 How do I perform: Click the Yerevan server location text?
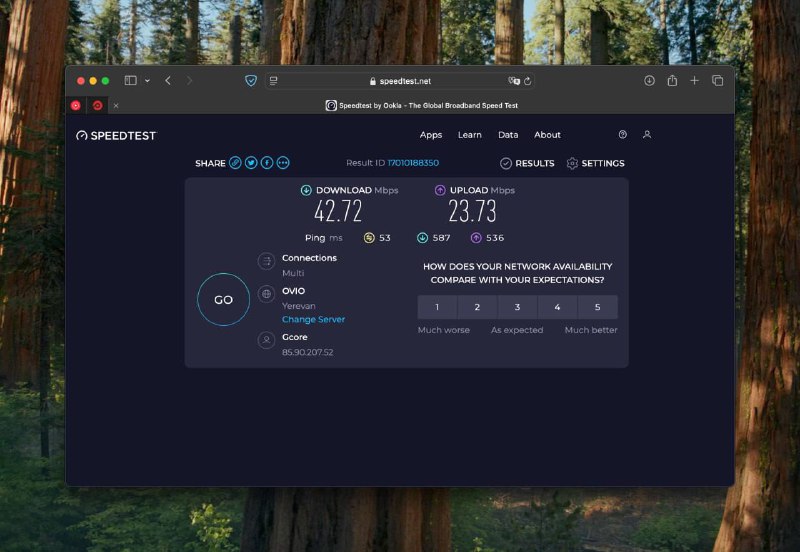pos(298,306)
